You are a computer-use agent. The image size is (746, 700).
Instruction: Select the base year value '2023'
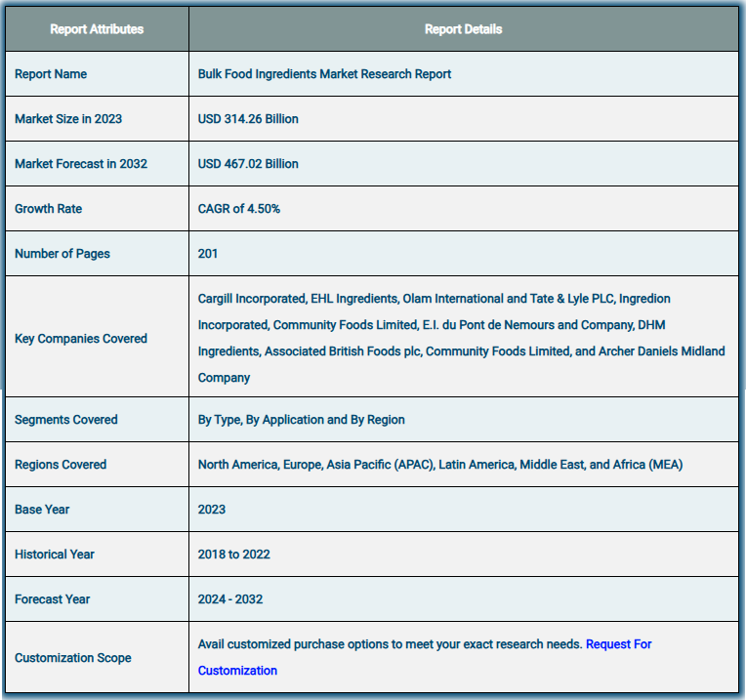(212, 510)
